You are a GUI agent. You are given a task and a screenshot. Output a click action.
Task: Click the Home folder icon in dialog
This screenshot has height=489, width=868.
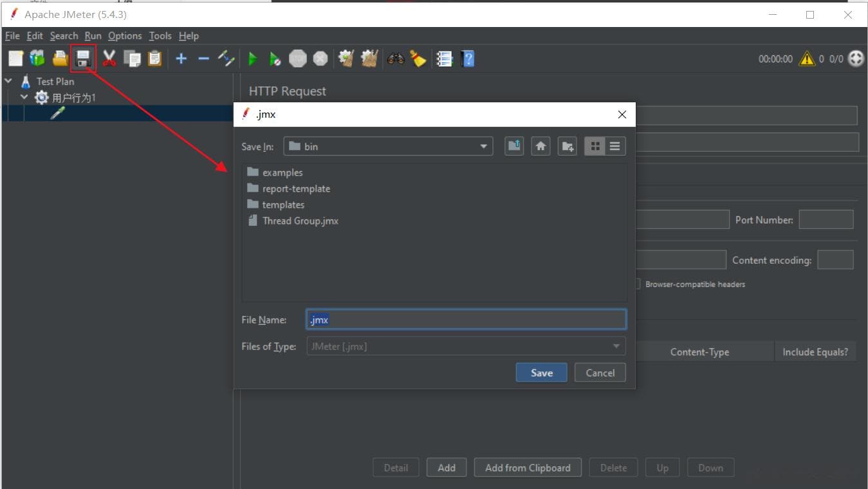pyautogui.click(x=540, y=147)
